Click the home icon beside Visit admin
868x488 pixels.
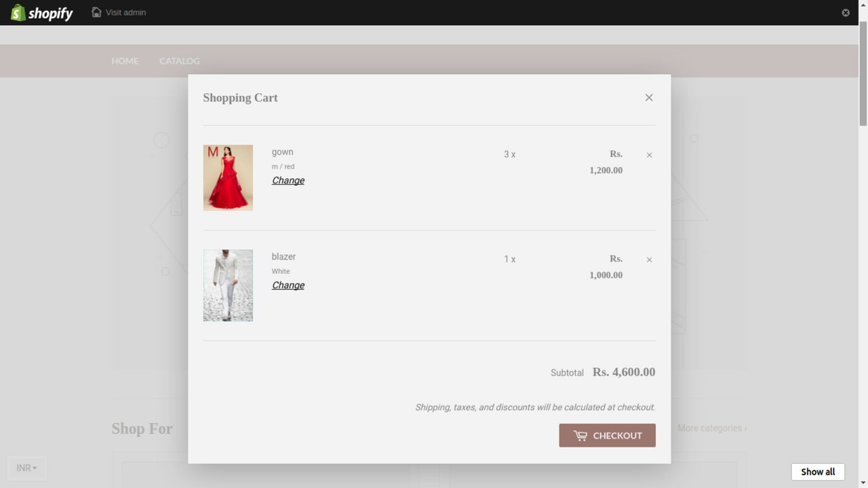point(96,12)
